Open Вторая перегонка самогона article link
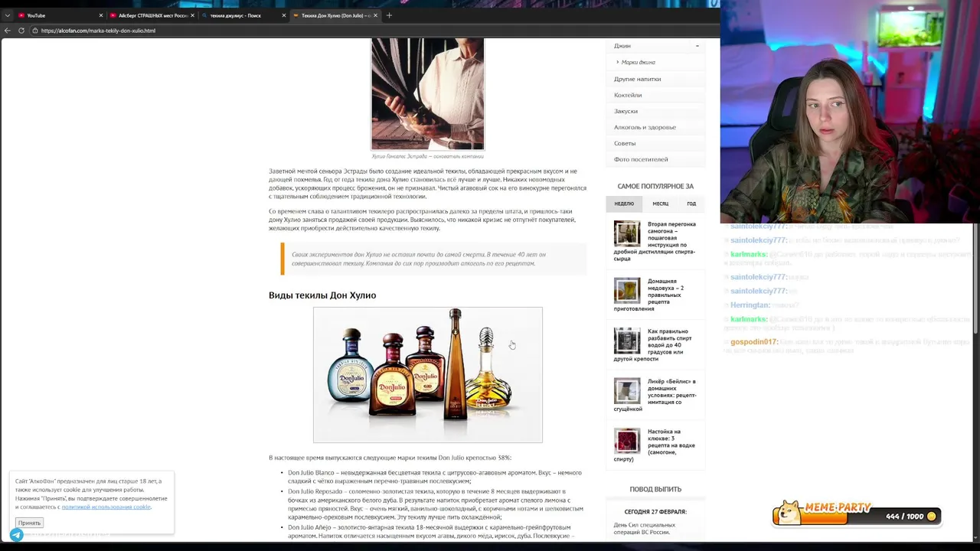980x551 pixels. [x=655, y=241]
